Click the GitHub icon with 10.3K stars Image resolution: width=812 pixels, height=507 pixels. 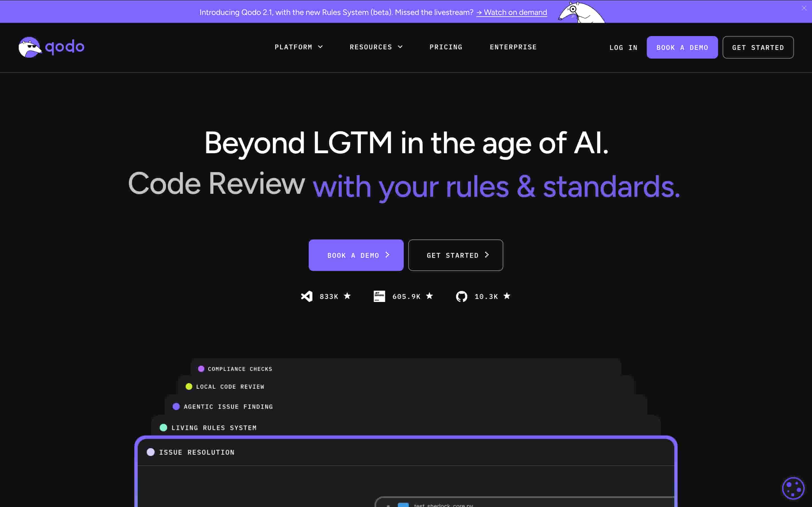(x=461, y=296)
